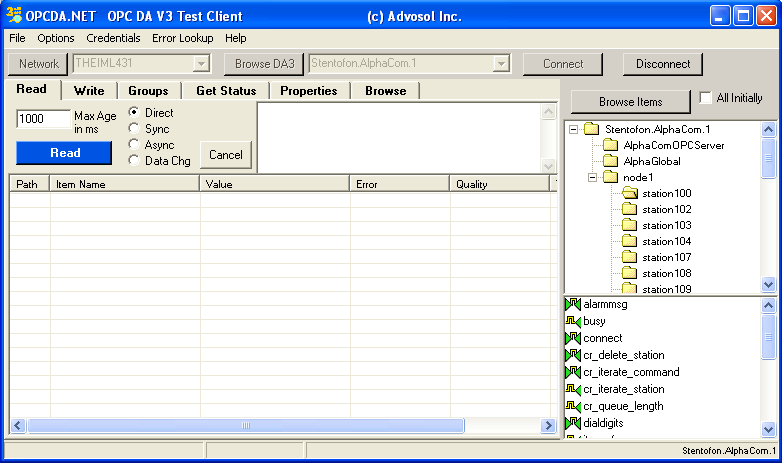Click the Browse Items button
The width and height of the screenshot is (782, 463).
point(630,101)
